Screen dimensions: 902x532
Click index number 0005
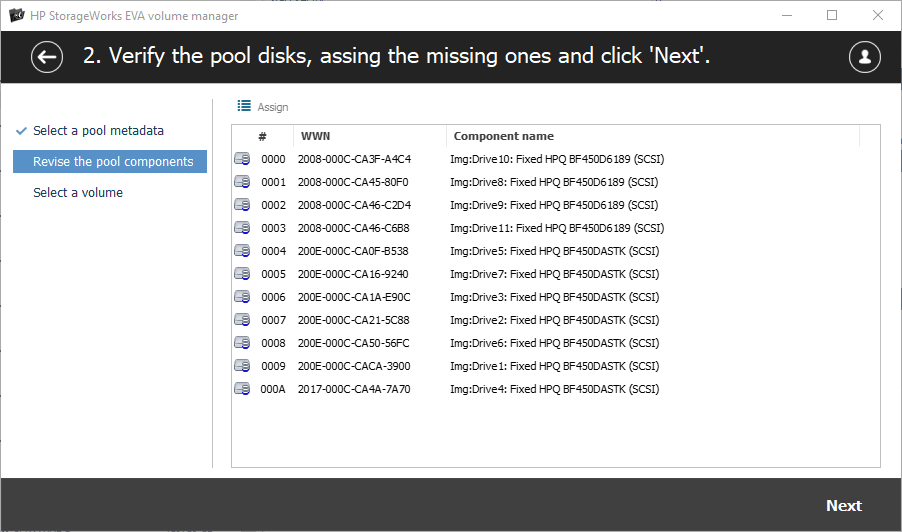(273, 274)
